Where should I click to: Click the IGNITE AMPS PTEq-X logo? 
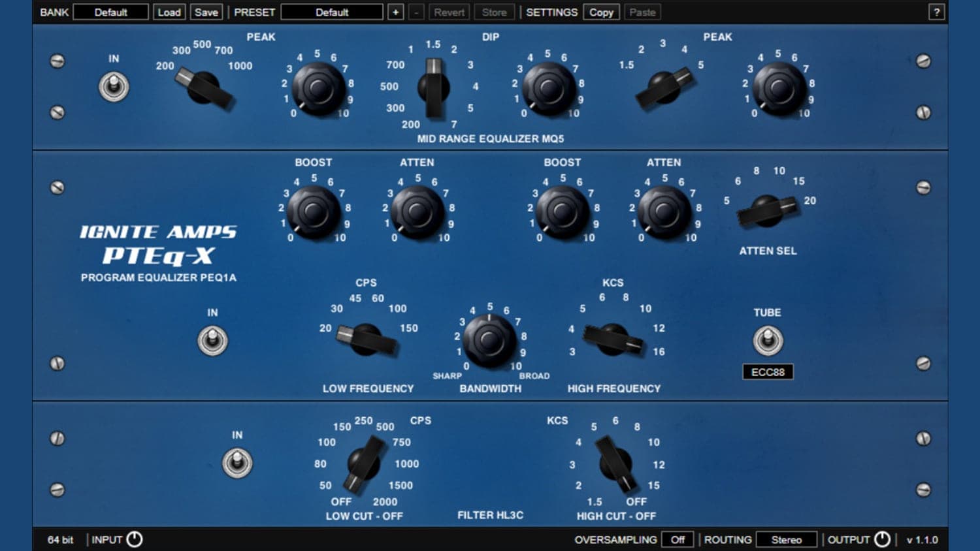159,245
